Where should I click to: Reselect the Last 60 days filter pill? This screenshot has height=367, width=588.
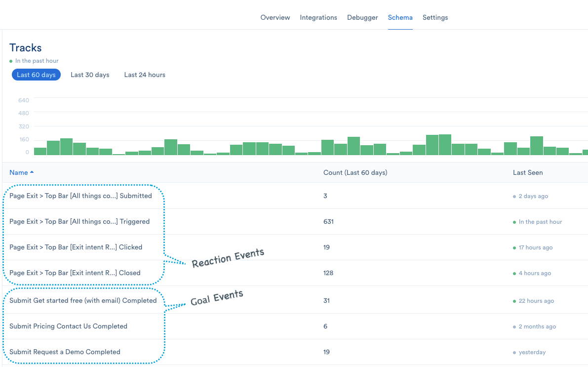[36, 75]
